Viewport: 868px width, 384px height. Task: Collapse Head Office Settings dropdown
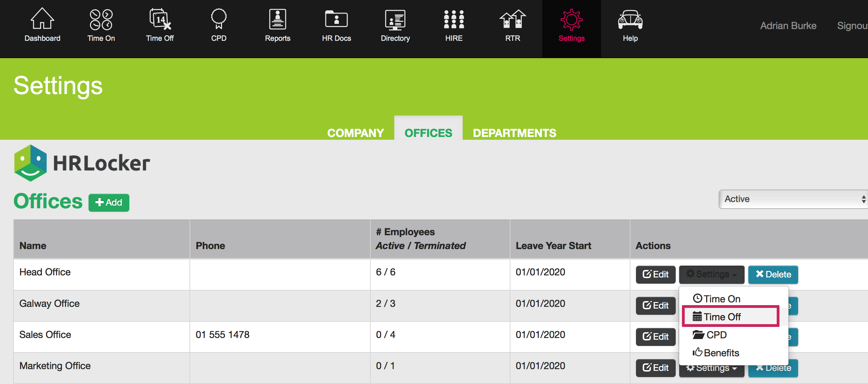click(x=711, y=275)
